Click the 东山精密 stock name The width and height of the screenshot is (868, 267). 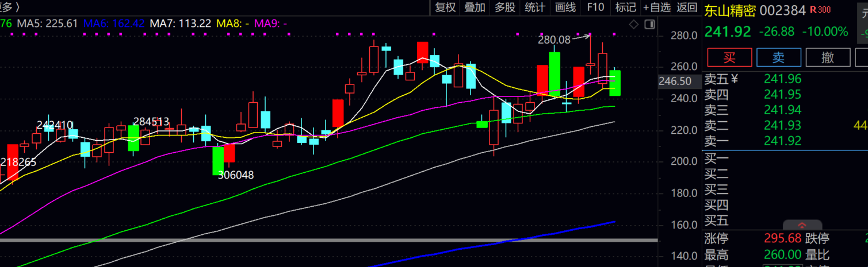[x=729, y=10]
